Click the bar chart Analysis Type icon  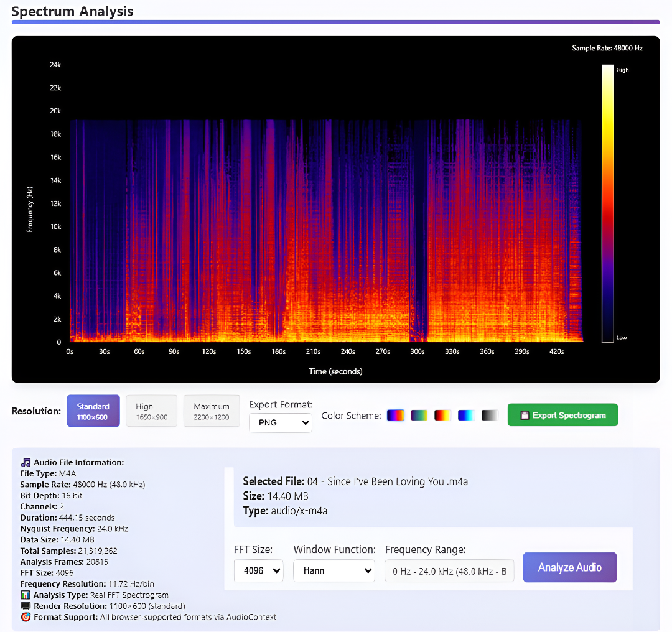coord(26,595)
